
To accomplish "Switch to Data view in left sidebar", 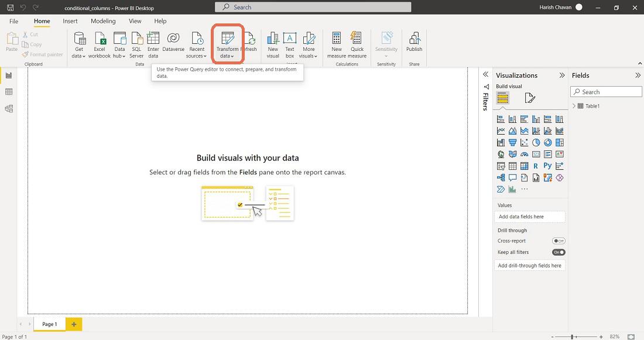I will 9,92.
